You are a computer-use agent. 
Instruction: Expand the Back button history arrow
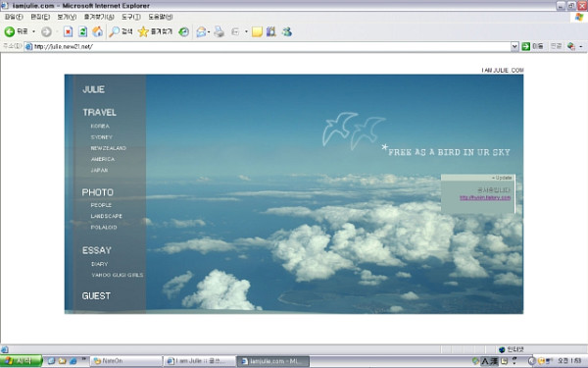coord(33,32)
